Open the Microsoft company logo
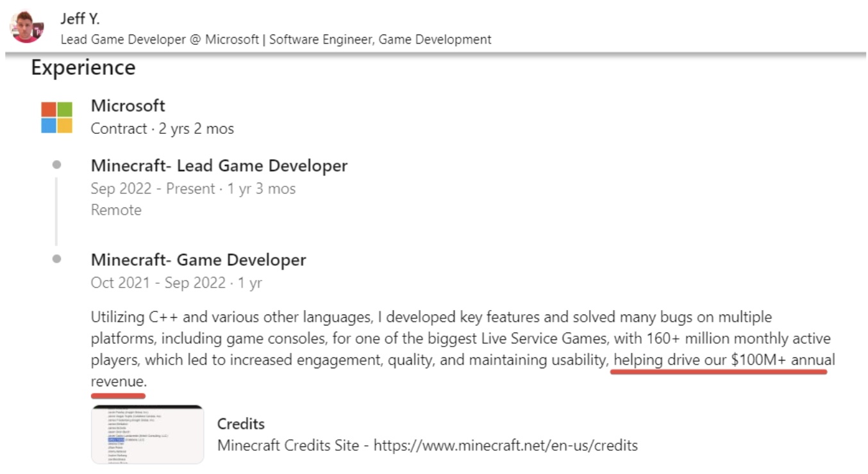The width and height of the screenshot is (868, 474). (x=57, y=117)
